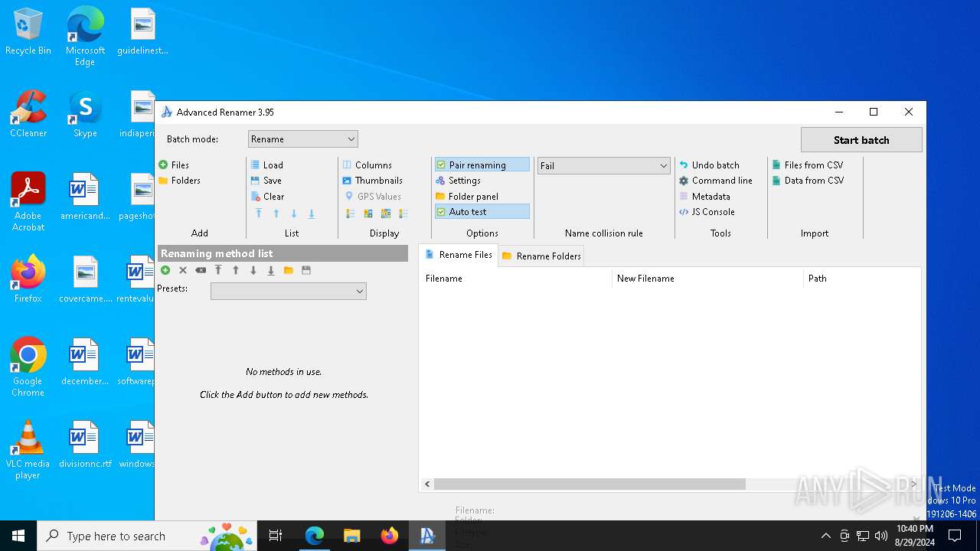The height and width of the screenshot is (551, 980).
Task: Move selected item up in List group
Action: [x=276, y=214]
